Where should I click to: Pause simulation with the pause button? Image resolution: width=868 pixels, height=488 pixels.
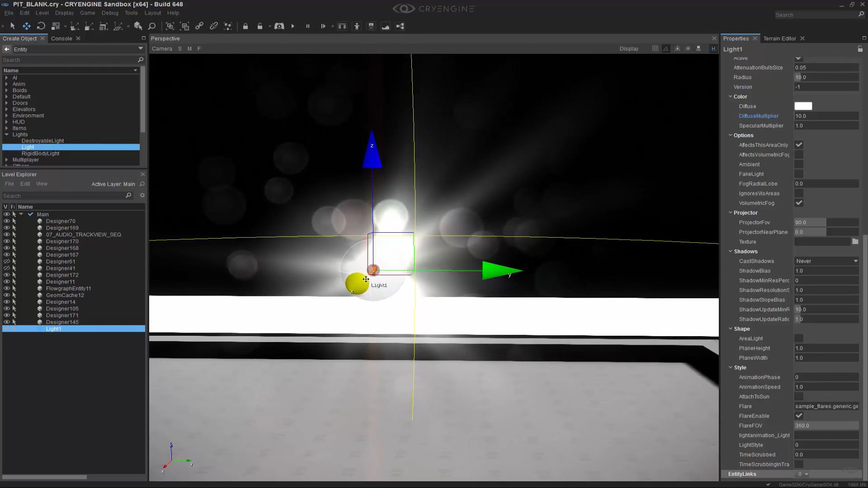coord(308,26)
